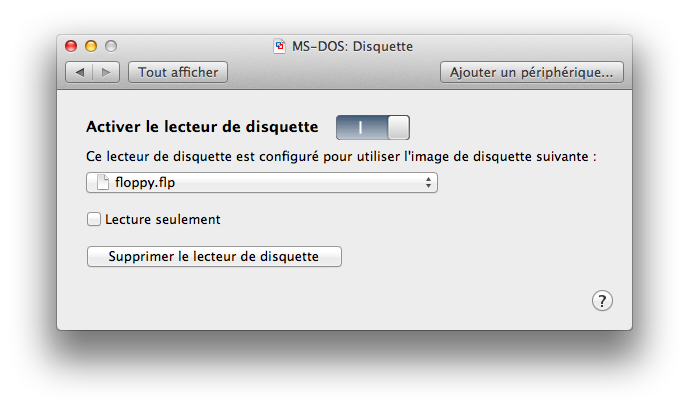Open the floppy.flp image dropdown

coord(262,182)
